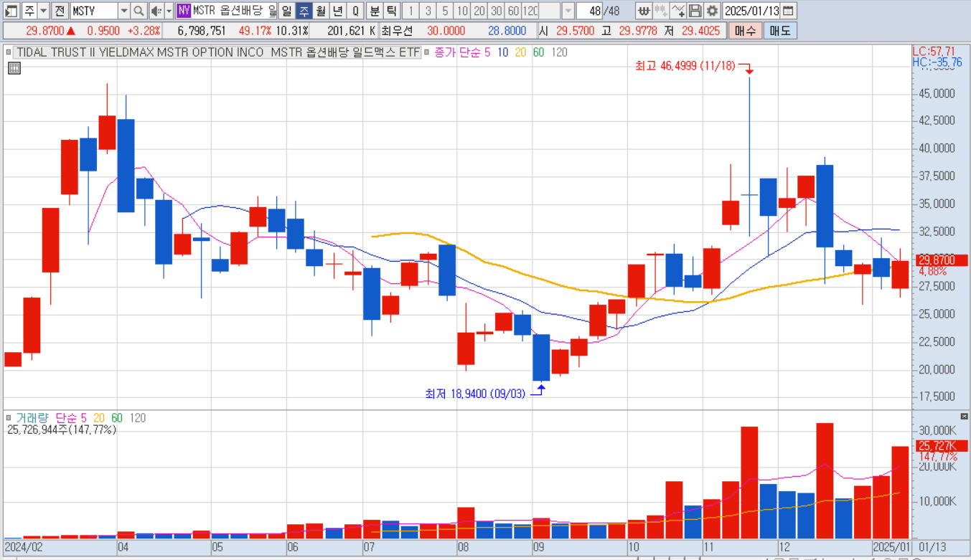The image size is (971, 560).
Task: Click the candlestick compare chart icon
Action: pyautogui.click(x=660, y=11)
